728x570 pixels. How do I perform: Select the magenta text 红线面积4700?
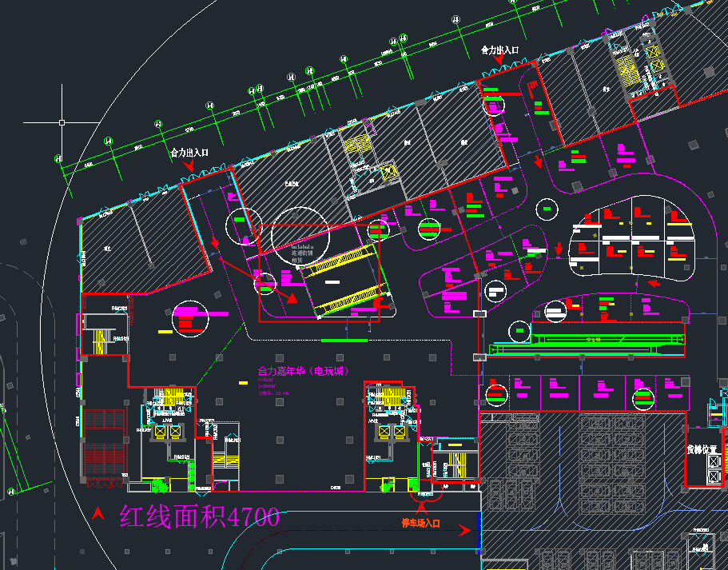pos(200,517)
